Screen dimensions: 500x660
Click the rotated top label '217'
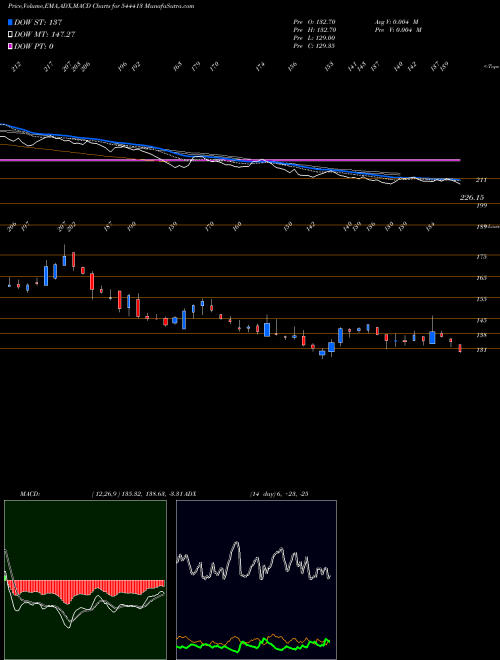pos(49,67)
